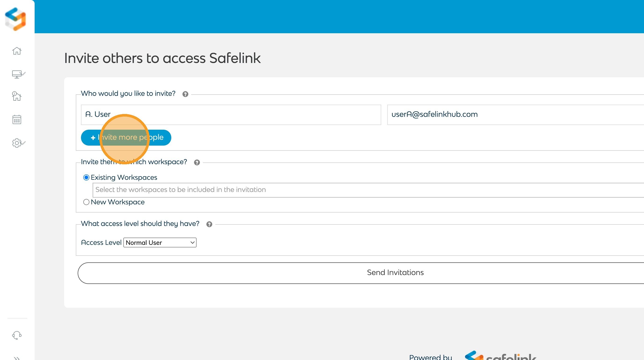Image resolution: width=644 pixels, height=360 pixels.
Task: Click the Invite more people button
Action: (126, 137)
